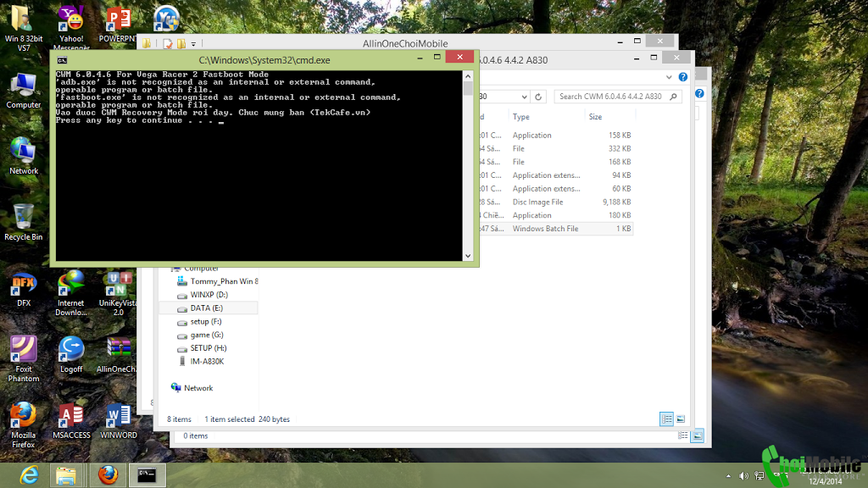
Task: Click the Logoff desktop shortcut
Action: tap(71, 355)
